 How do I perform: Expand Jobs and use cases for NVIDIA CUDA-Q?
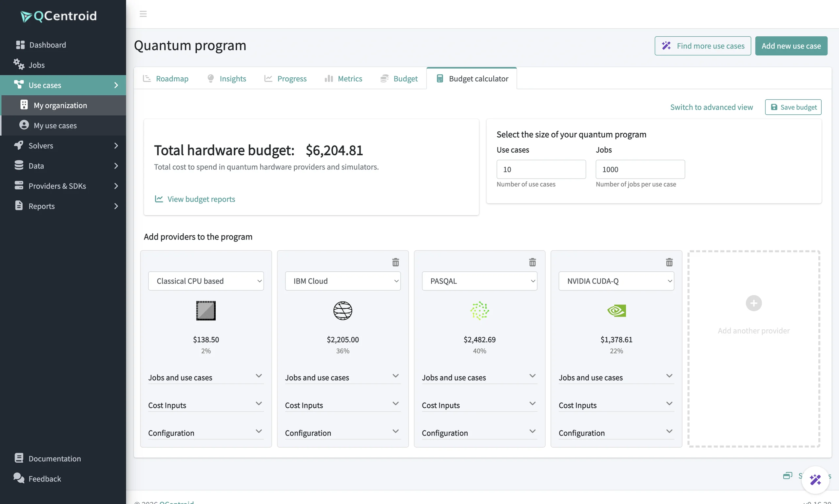pos(616,377)
